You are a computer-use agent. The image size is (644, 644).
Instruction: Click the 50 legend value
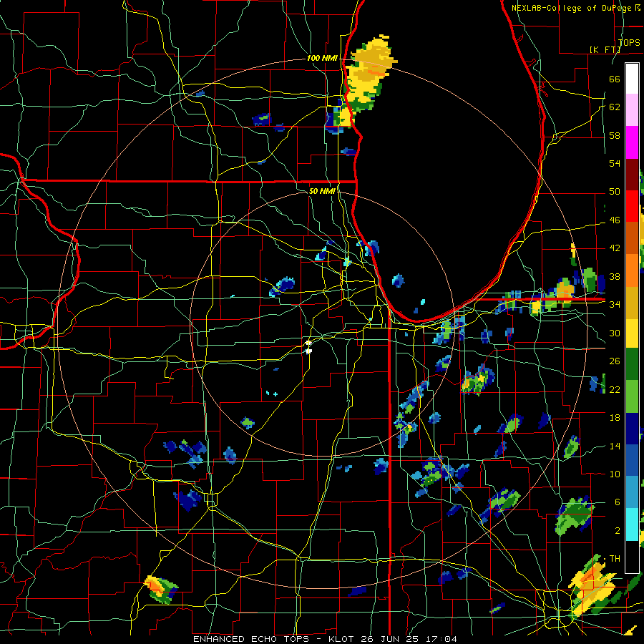click(x=615, y=191)
